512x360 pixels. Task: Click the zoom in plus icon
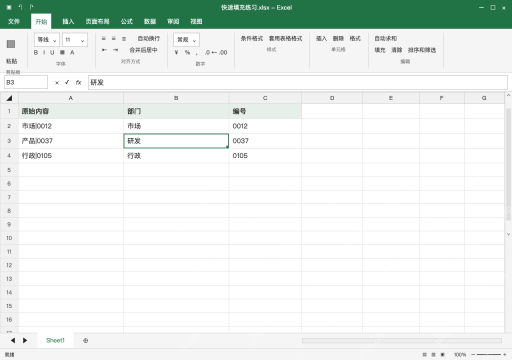point(505,355)
